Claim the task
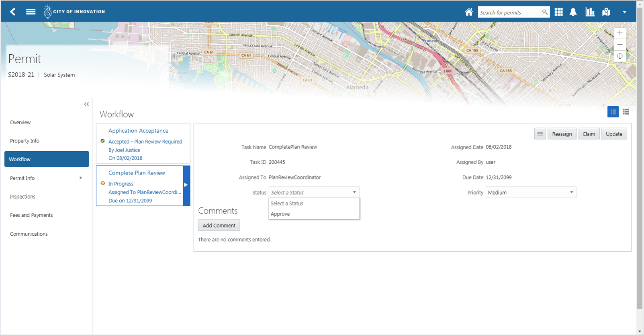This screenshot has height=335, width=644. click(x=589, y=134)
